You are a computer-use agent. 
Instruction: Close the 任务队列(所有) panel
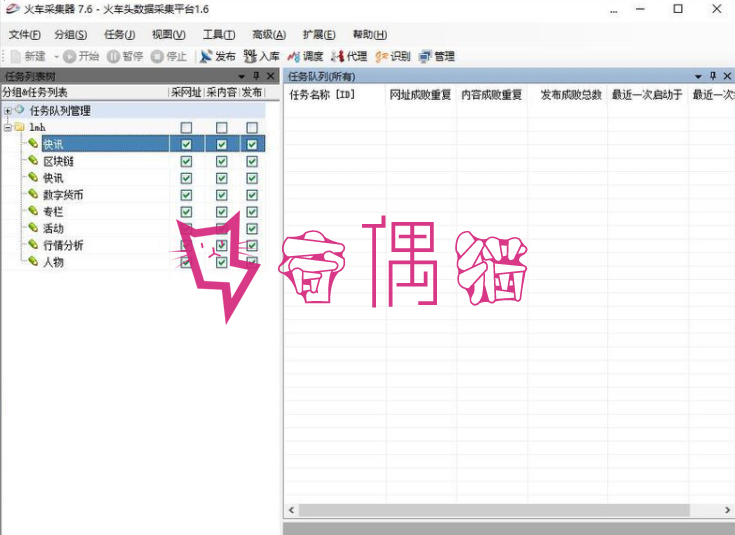[x=727, y=76]
